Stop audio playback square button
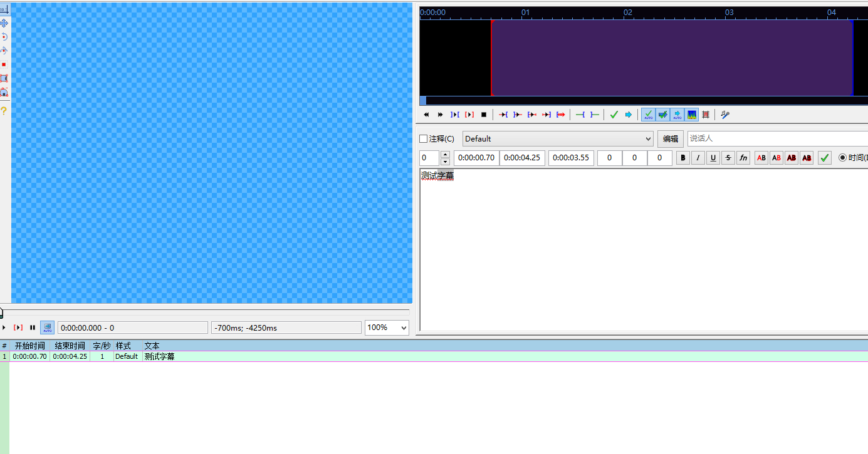Viewport: 868px width, 454px height. pyautogui.click(x=484, y=115)
